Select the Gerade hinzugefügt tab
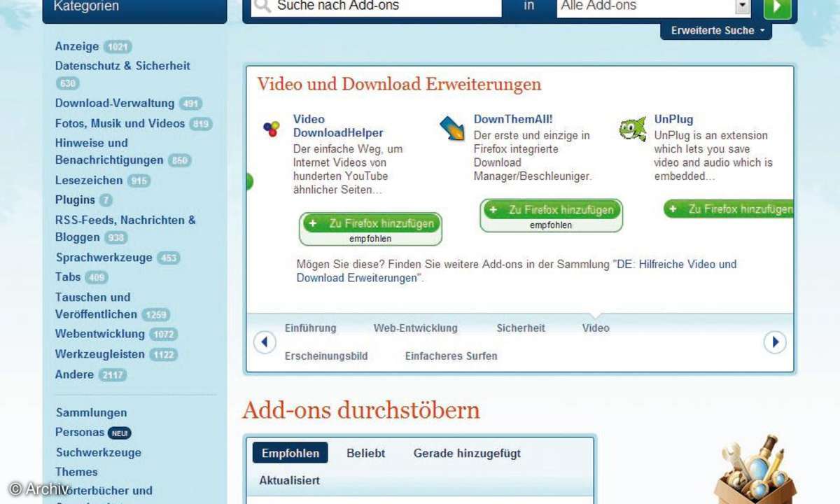The height and width of the screenshot is (504, 840). tap(467, 454)
